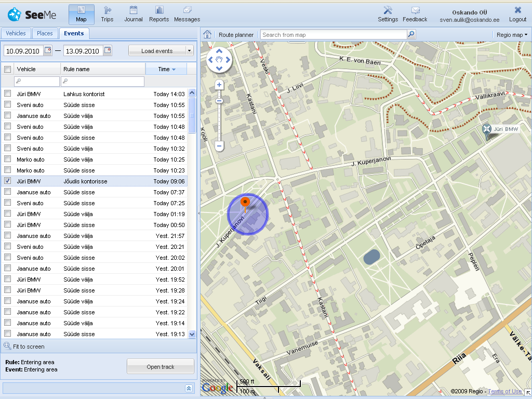532x399 pixels.
Task: Click the start date field 10.09.2010
Action: point(23,51)
